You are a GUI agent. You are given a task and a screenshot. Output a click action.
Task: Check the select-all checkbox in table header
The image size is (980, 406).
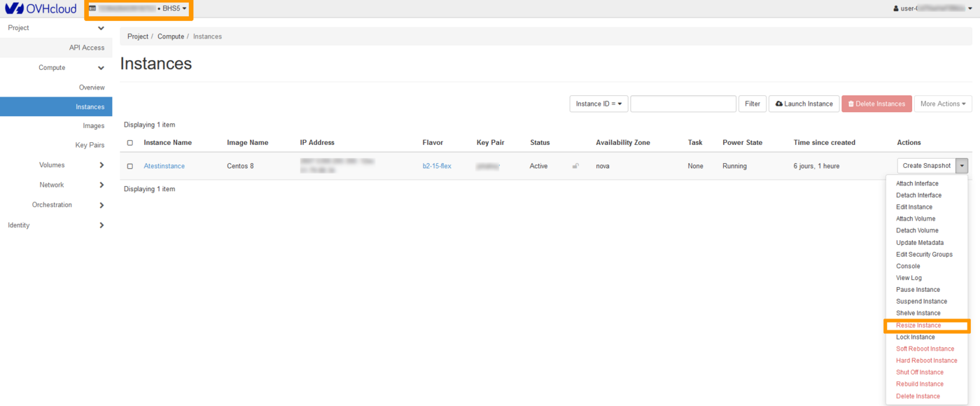(x=129, y=142)
